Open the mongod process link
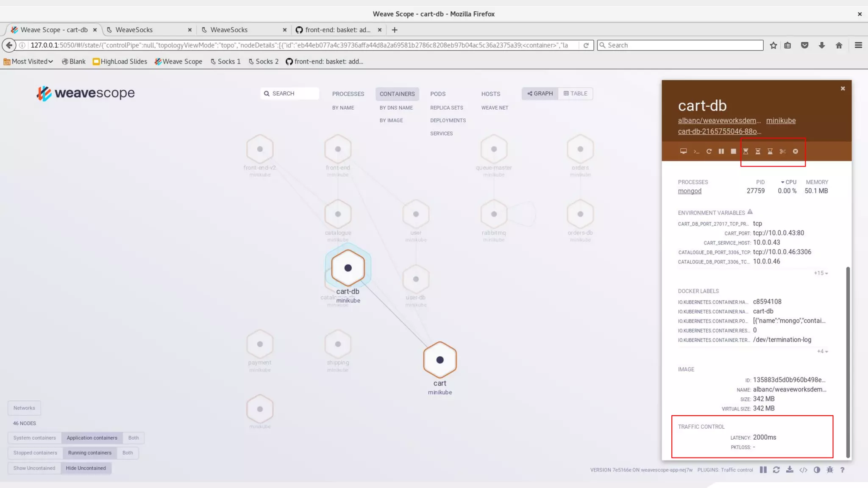Image resolution: width=868 pixels, height=488 pixels. [689, 191]
